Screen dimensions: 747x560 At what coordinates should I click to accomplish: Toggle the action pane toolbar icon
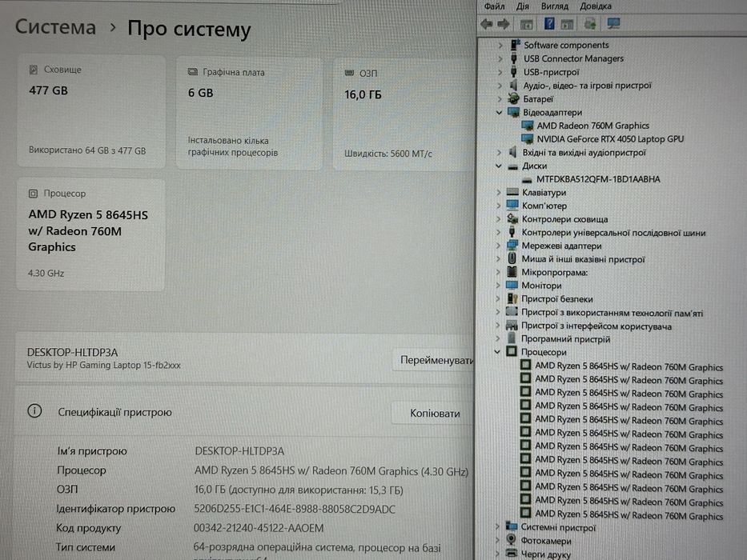[567, 24]
